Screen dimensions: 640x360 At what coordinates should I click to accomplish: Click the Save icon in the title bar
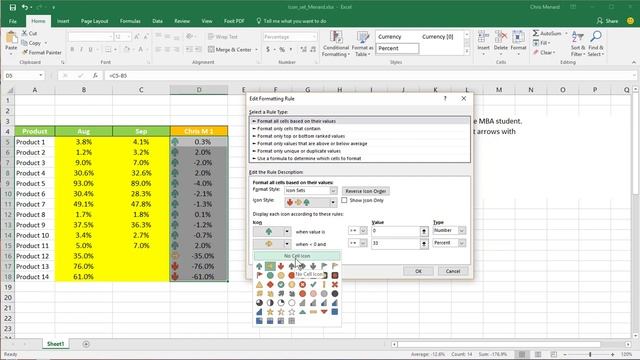pos(13,7)
